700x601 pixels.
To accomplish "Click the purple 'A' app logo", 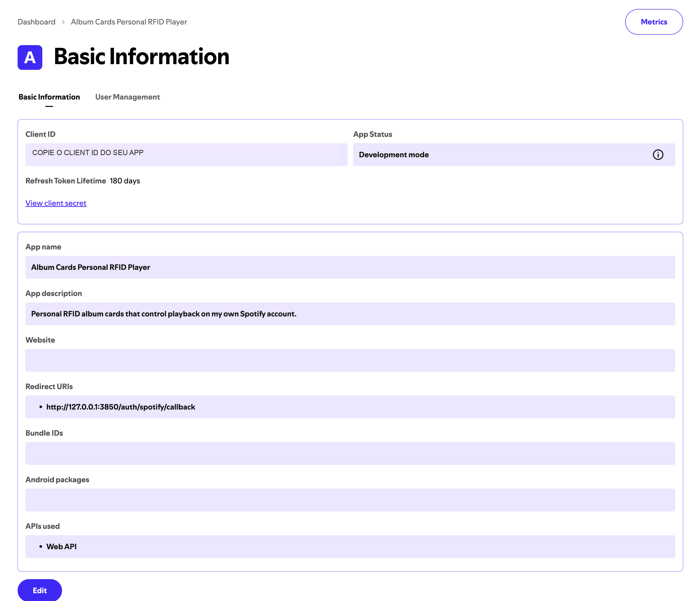I will pyautogui.click(x=30, y=57).
